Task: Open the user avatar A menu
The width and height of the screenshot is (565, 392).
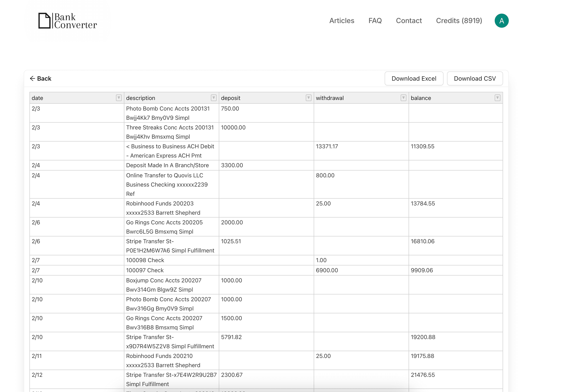Action: point(501,21)
